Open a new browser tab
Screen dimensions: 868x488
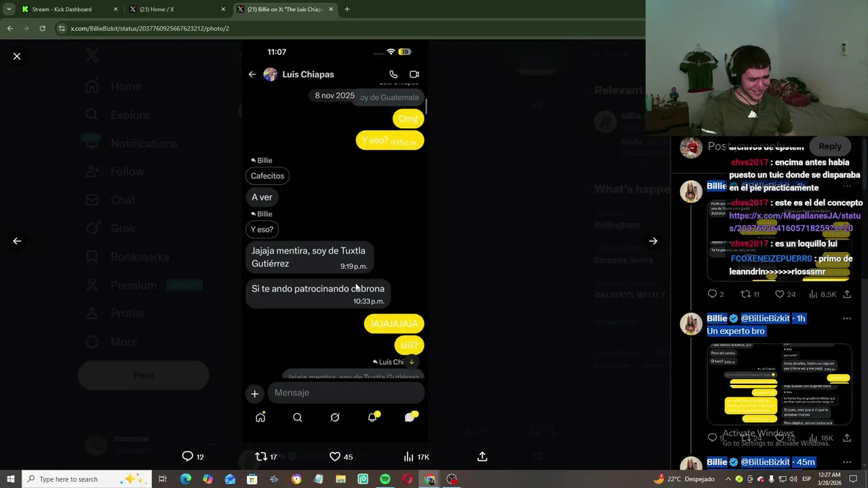click(x=347, y=9)
